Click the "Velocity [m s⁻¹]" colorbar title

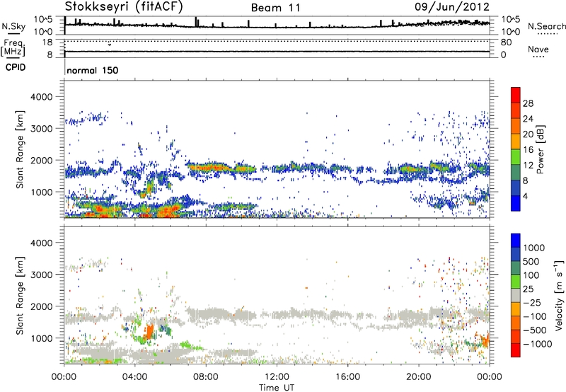(559, 295)
